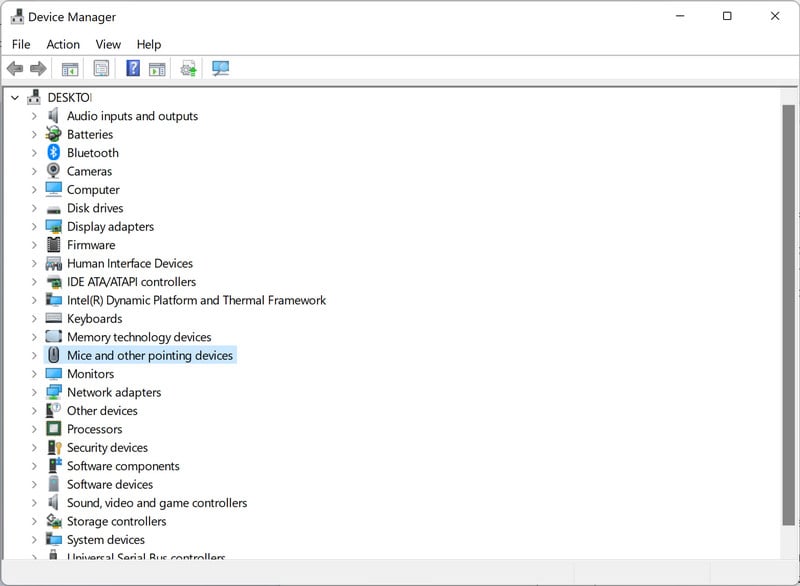Click the Storage controllers icon
Viewport: 800px width, 586px height.
click(x=54, y=521)
